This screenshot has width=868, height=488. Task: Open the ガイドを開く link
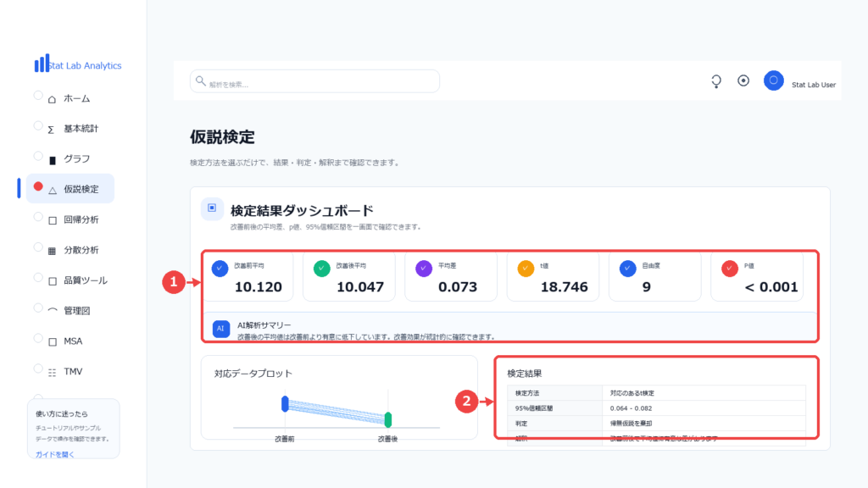point(54,454)
